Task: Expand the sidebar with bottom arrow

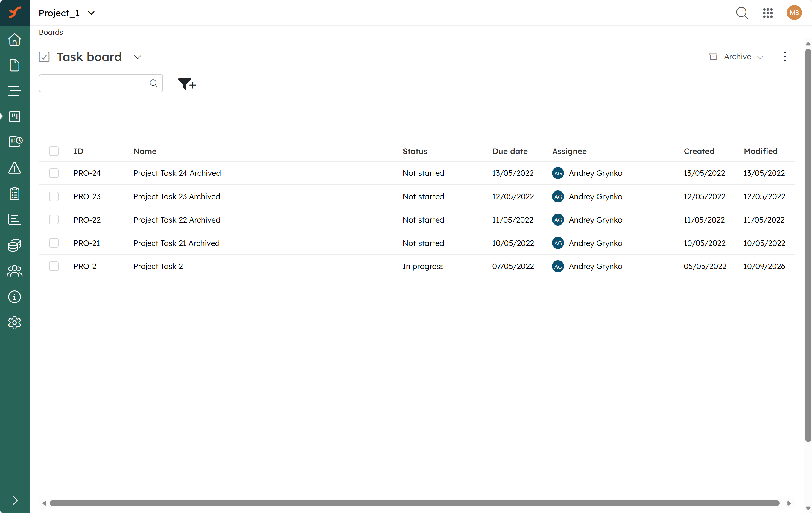Action: (15, 500)
